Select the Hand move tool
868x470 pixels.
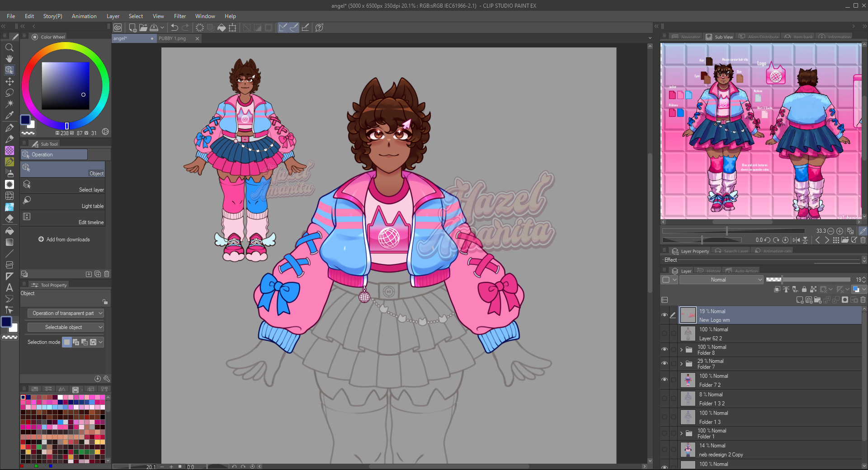(x=9, y=59)
